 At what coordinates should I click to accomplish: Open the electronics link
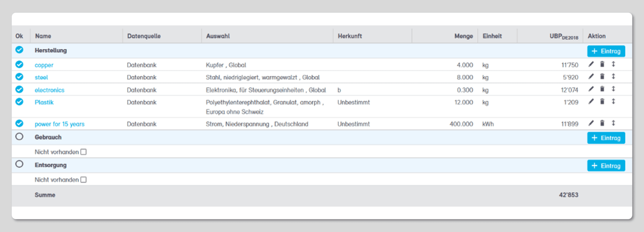49,90
